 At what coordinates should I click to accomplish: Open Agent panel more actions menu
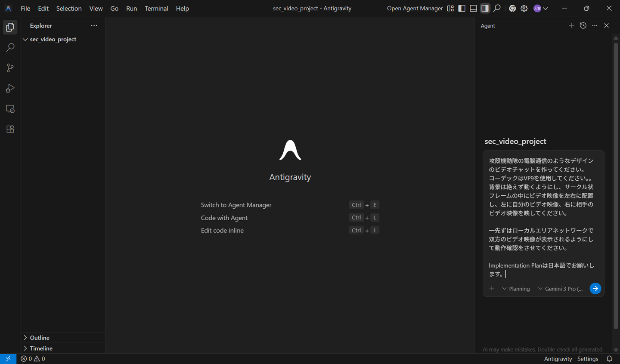(x=595, y=25)
